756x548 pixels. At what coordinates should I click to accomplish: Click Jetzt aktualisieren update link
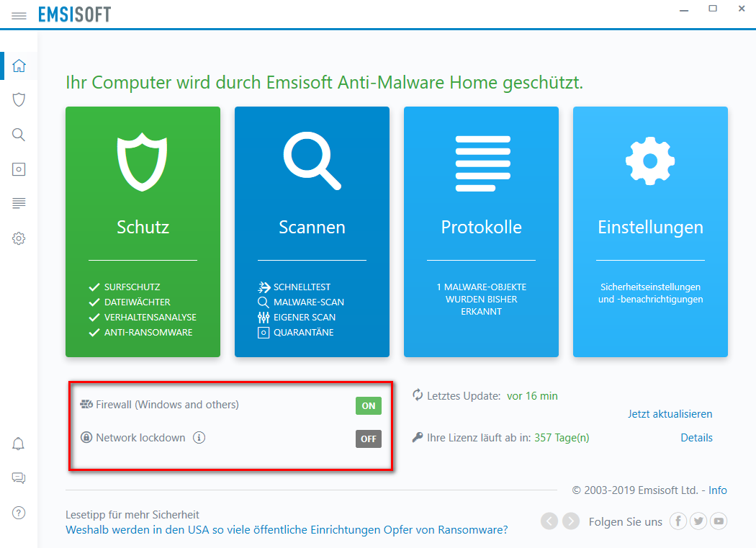click(670, 414)
